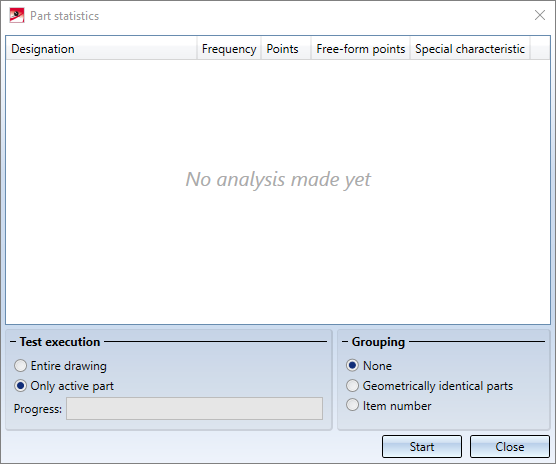Group results by Item number
This screenshot has width=556, height=465.
389,406
